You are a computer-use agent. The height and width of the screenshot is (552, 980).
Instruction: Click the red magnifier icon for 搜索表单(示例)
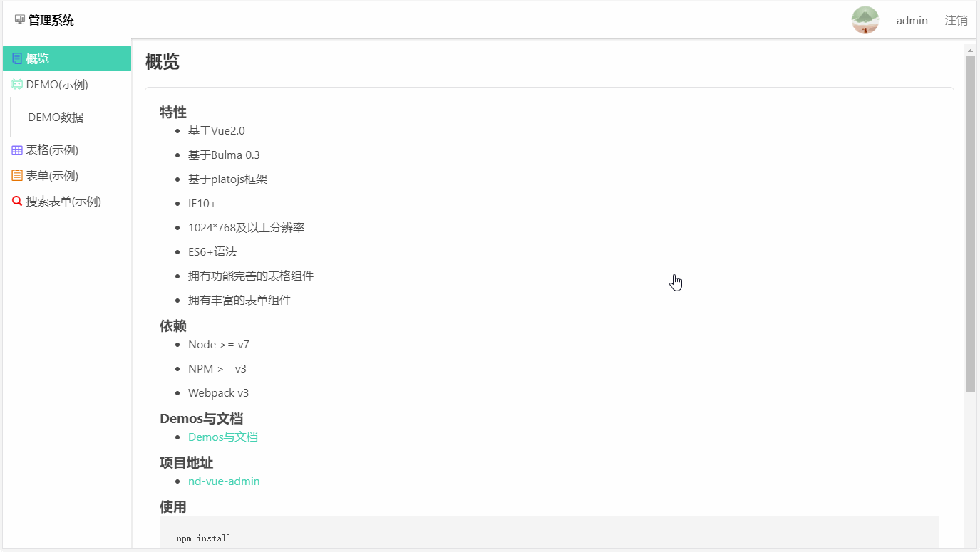pos(17,201)
